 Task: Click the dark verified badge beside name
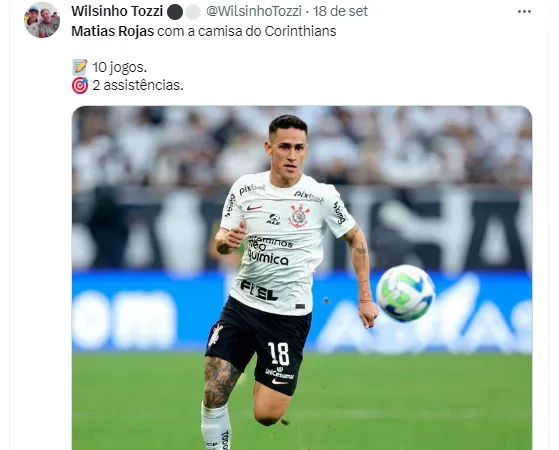coord(175,12)
